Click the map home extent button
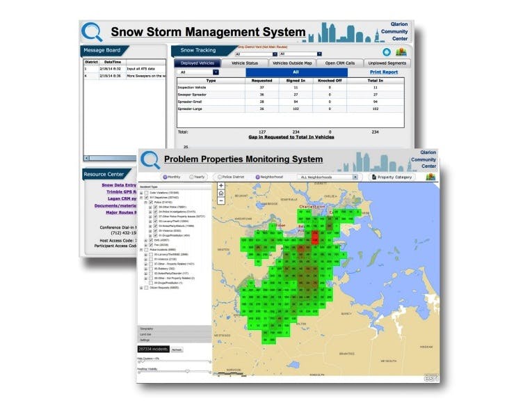This screenshot has width=532, height=408. 221,193
